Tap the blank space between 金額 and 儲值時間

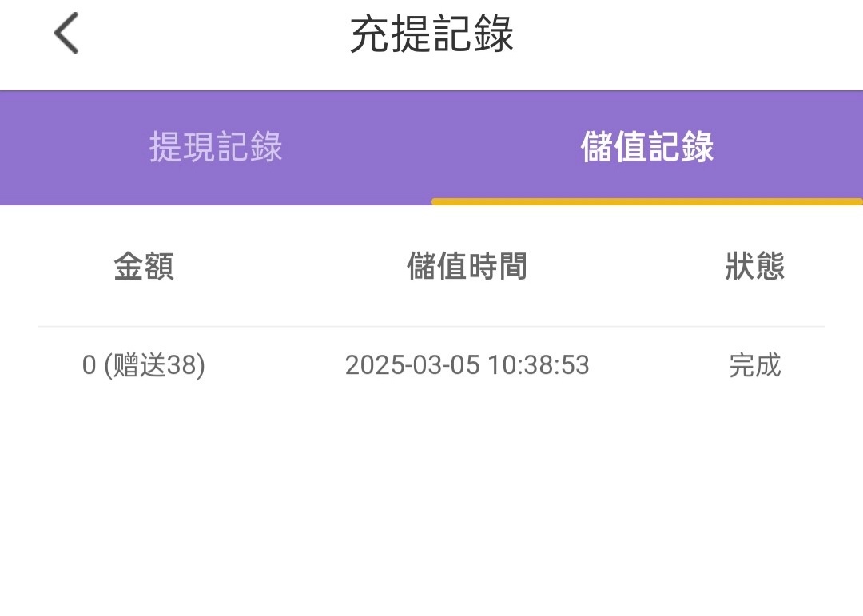click(x=288, y=267)
